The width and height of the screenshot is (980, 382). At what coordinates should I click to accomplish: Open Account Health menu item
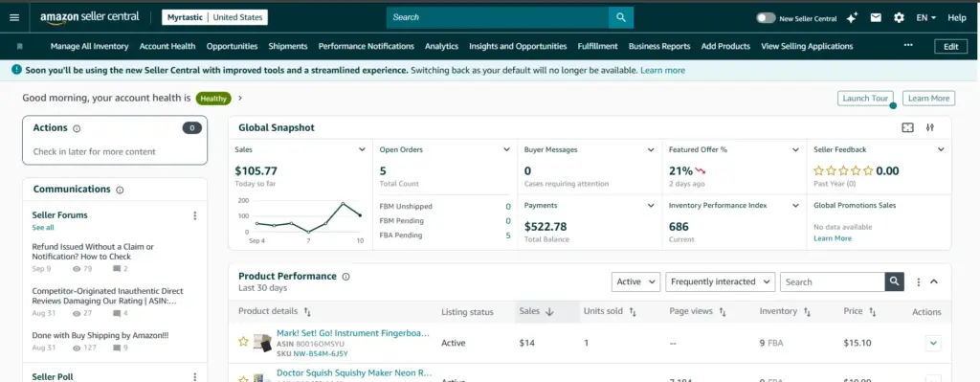point(167,46)
